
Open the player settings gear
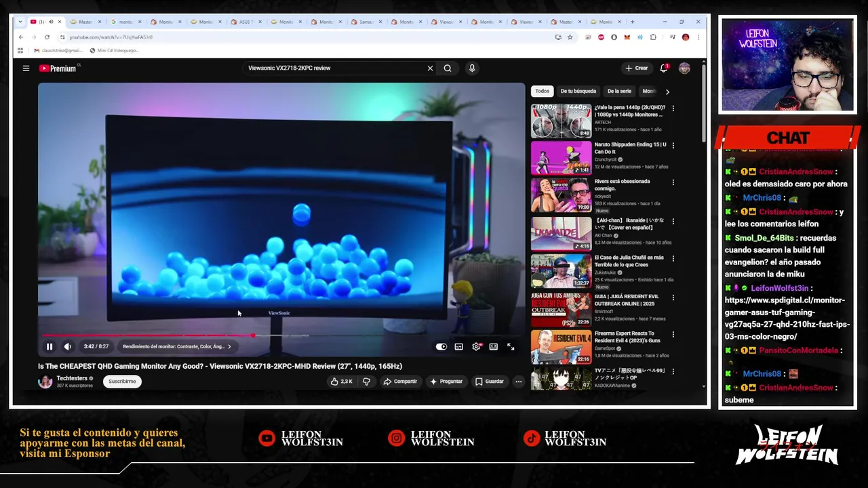point(476,346)
